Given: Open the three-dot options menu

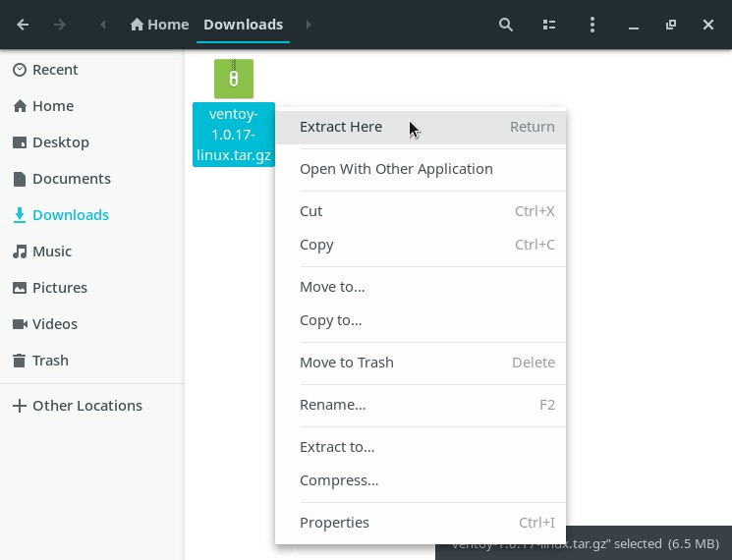Looking at the screenshot, I should [x=591, y=25].
